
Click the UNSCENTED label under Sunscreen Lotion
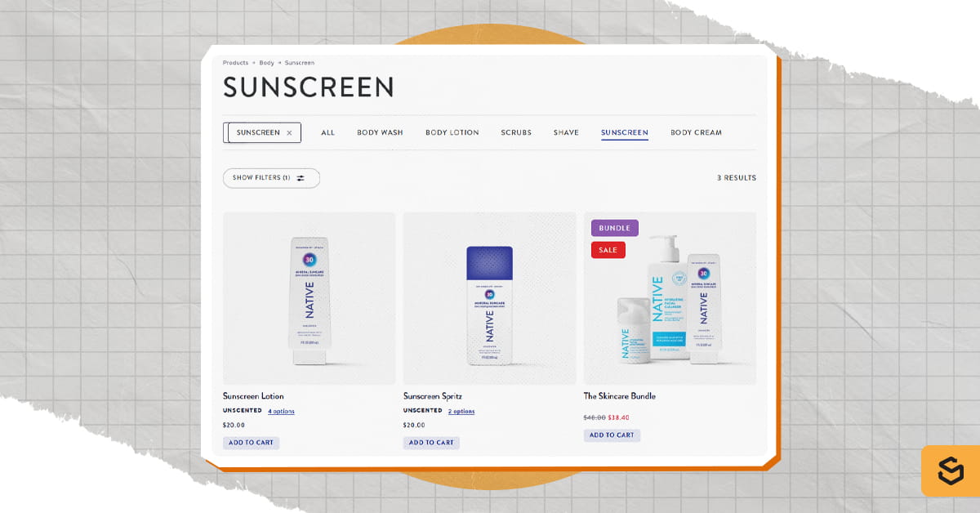click(x=243, y=411)
